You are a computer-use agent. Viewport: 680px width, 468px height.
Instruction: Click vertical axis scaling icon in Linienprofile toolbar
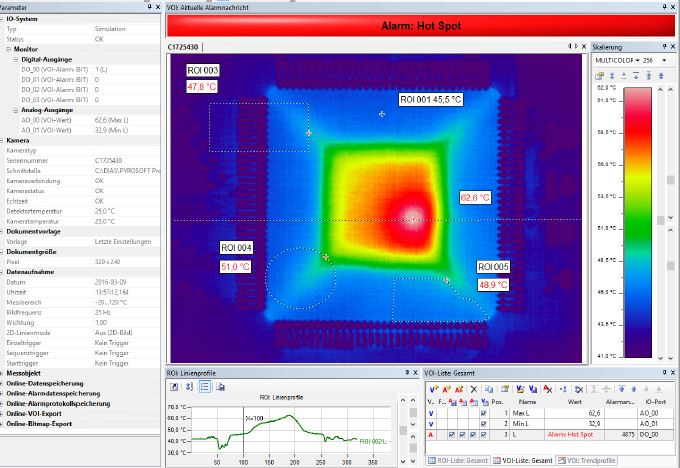click(189, 386)
